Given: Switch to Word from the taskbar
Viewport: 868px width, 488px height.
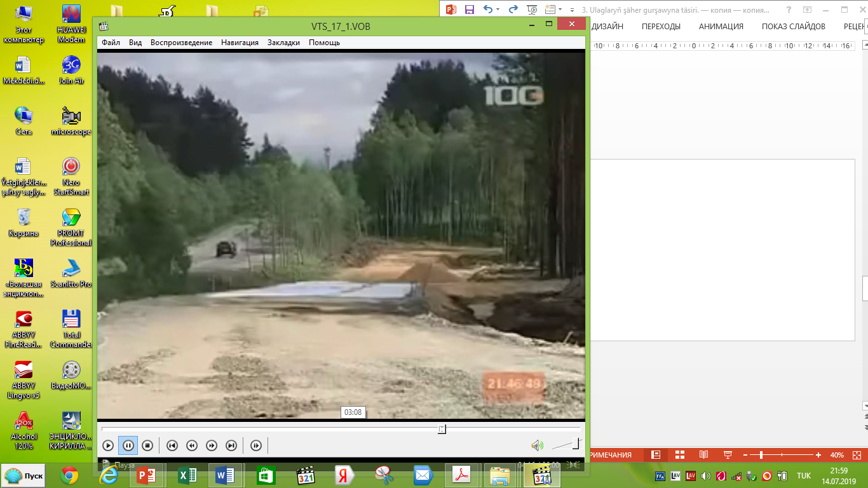Looking at the screenshot, I should tap(225, 475).
